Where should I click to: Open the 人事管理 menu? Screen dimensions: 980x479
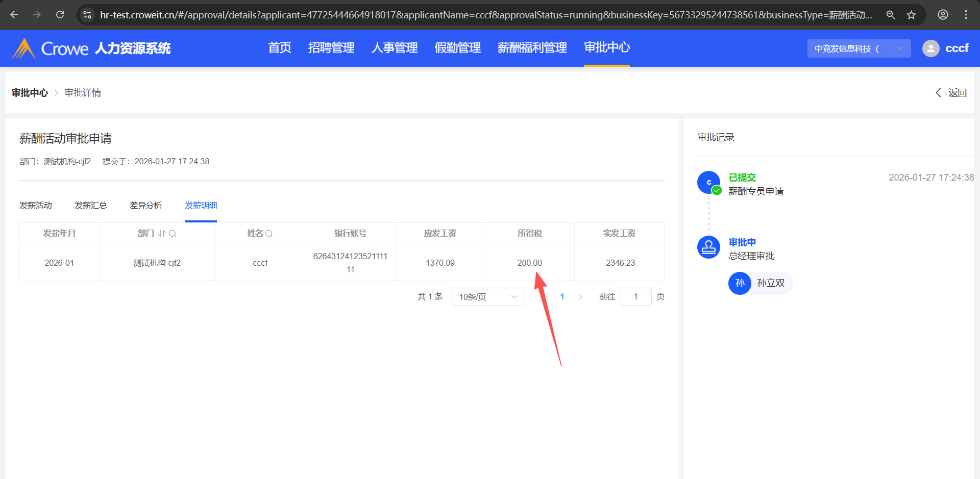(394, 48)
